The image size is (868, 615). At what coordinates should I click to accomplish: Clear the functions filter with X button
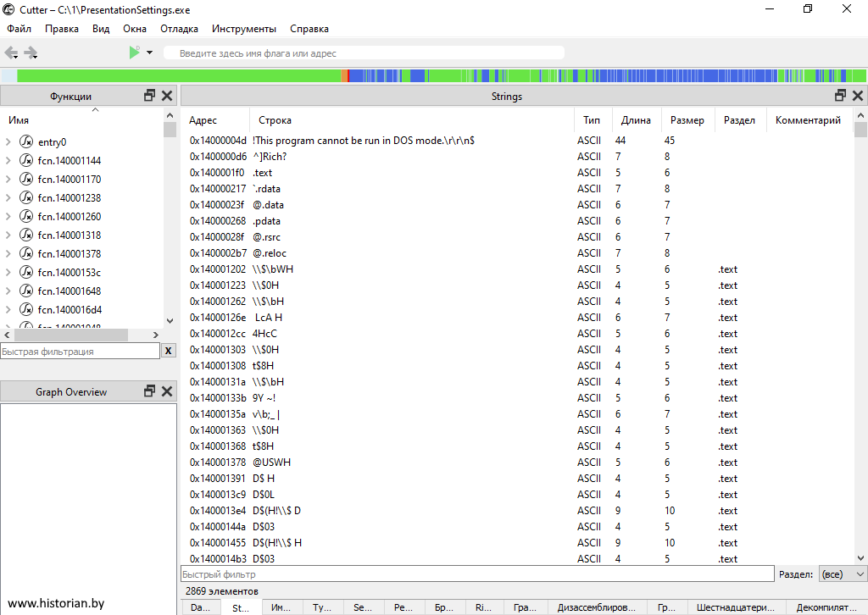coord(169,351)
